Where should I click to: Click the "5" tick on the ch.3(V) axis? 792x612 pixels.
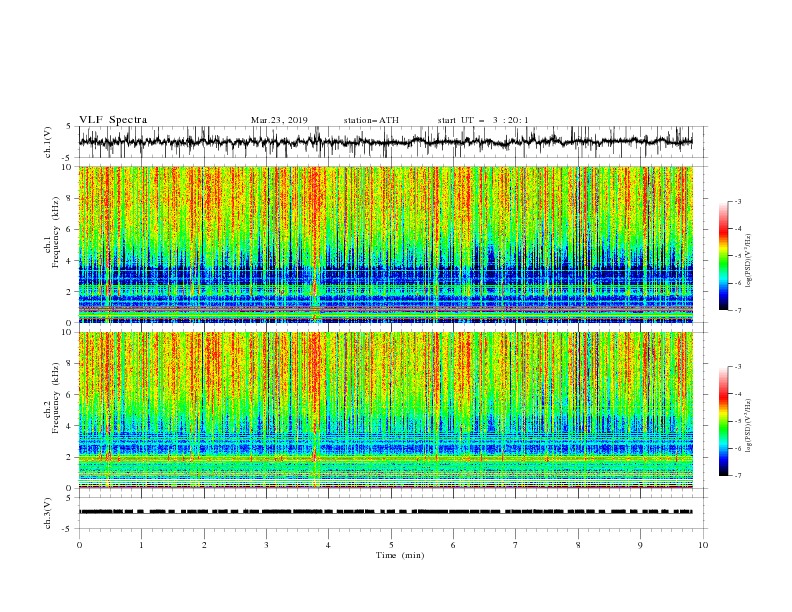[70, 497]
